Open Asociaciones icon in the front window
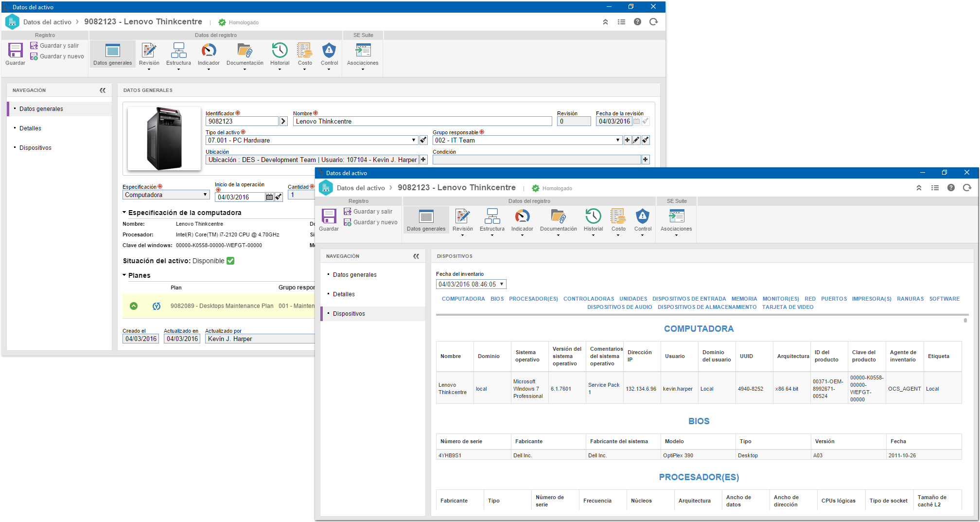 click(676, 216)
